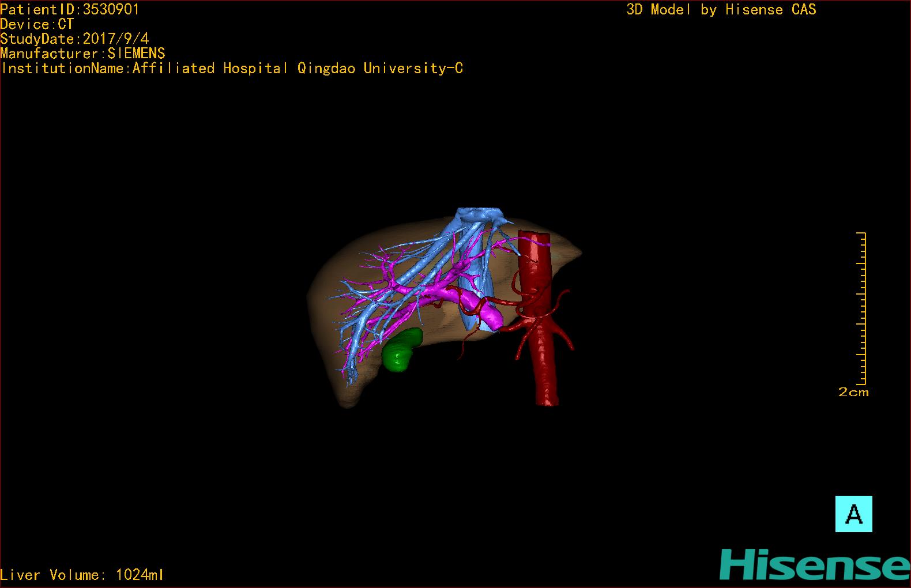Select the StudyDate:2017/9/4 line

point(74,39)
